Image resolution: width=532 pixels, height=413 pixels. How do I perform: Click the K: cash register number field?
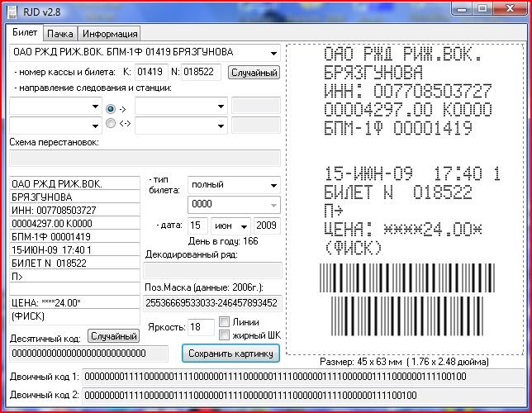point(151,72)
